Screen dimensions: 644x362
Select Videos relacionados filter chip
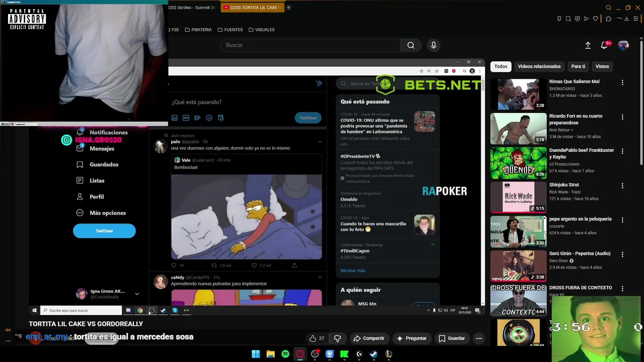pos(539,66)
